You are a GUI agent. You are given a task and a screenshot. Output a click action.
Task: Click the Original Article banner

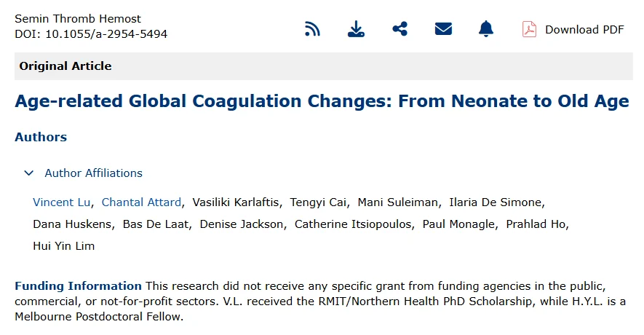tap(324, 66)
